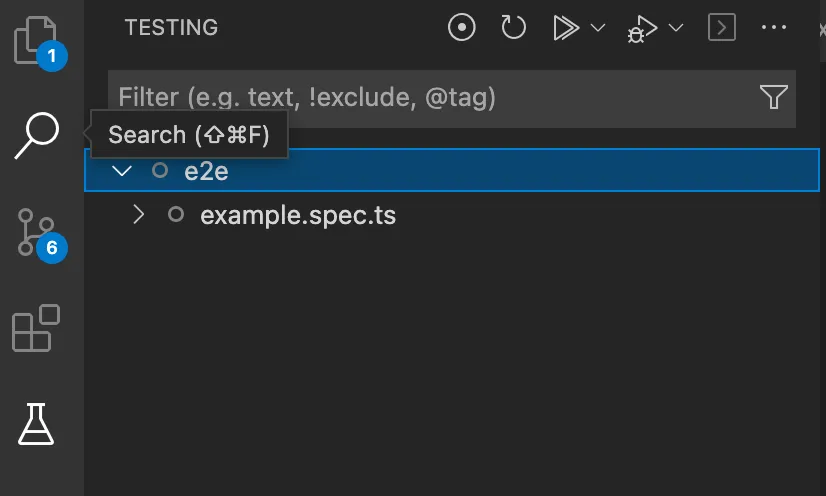Refresh tests using the circular arrow
The image size is (826, 496).
coord(513,28)
